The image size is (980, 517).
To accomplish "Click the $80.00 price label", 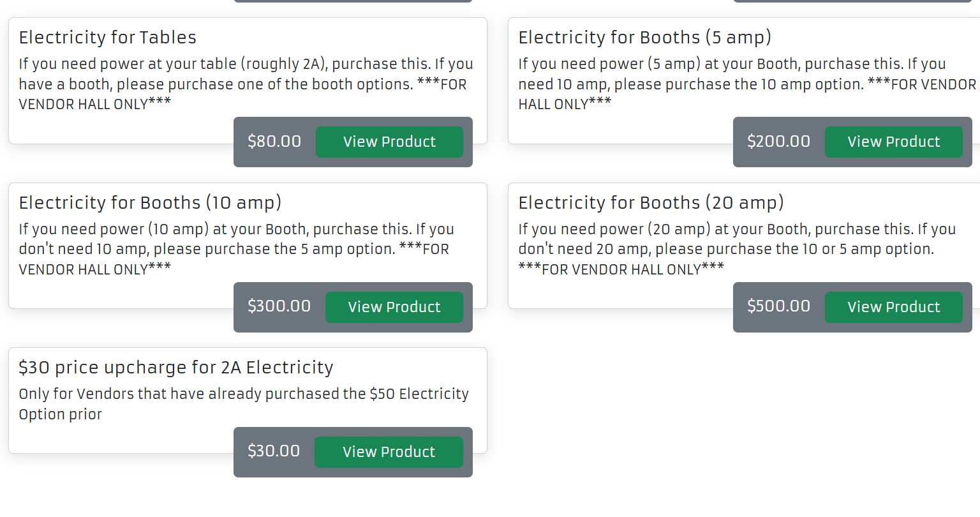I will [274, 142].
